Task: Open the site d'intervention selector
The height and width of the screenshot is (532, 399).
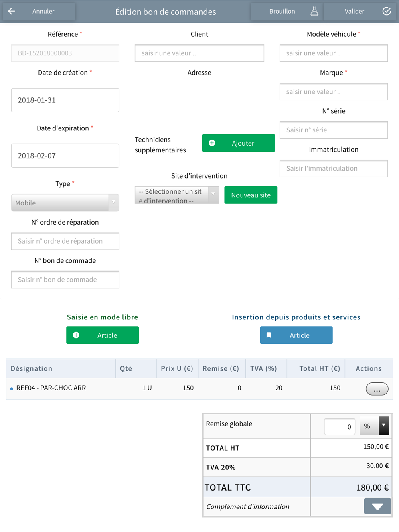Action: 177,195
